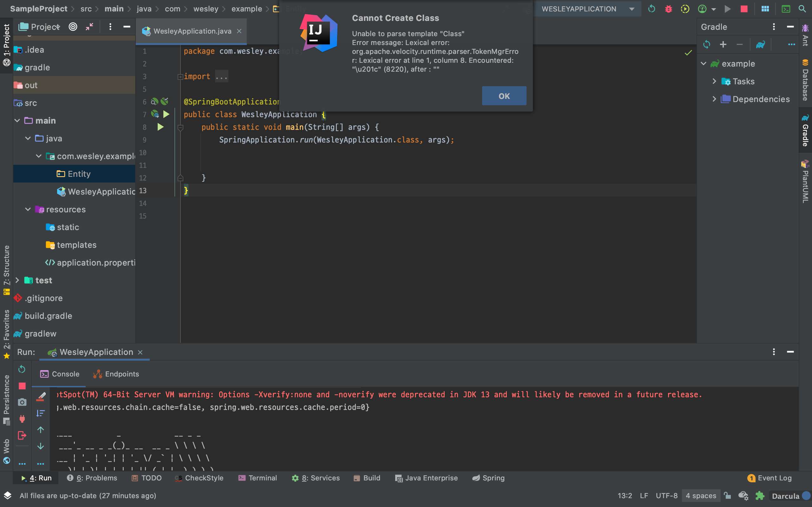This screenshot has width=812, height=507.
Task: Click the Rerun icon in Run panel
Action: tap(22, 369)
